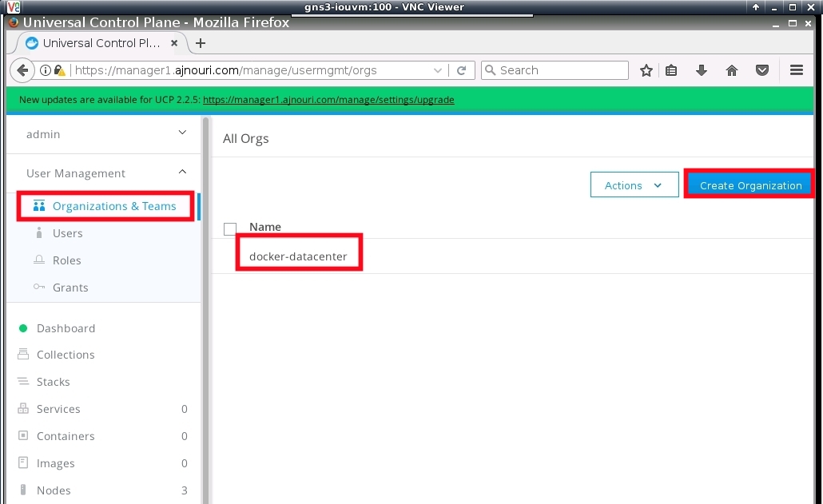The width and height of the screenshot is (823, 504).
Task: Open the Collections page
Action: (66, 355)
